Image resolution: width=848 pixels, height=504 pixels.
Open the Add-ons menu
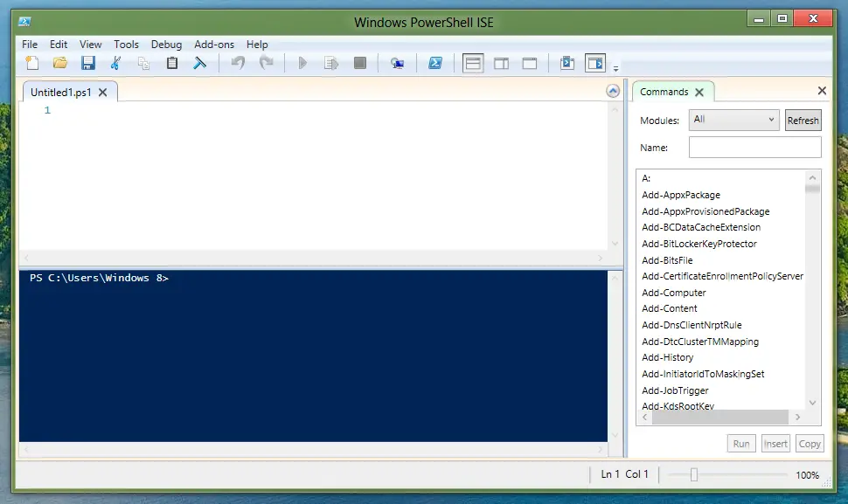point(214,45)
